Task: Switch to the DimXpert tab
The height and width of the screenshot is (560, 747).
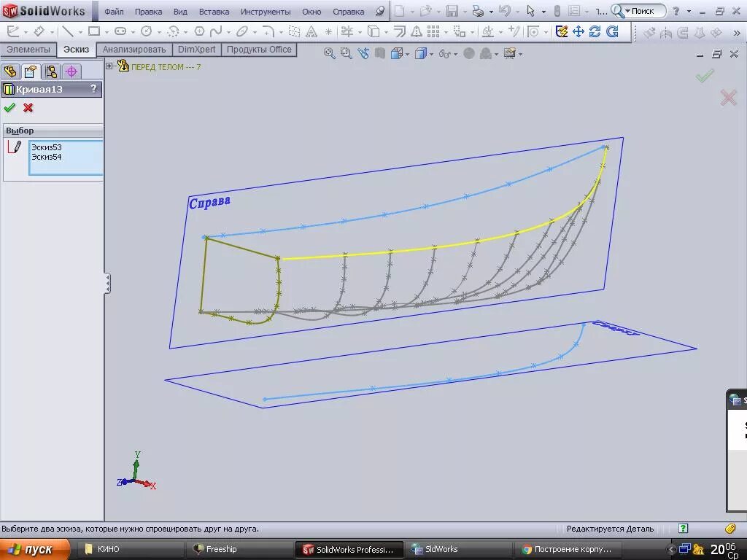Action: click(x=196, y=49)
